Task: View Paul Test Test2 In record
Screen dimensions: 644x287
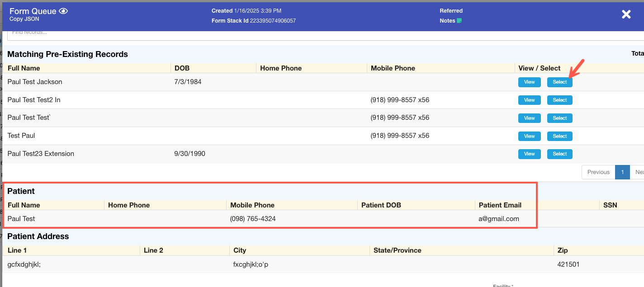Action: coord(529,100)
